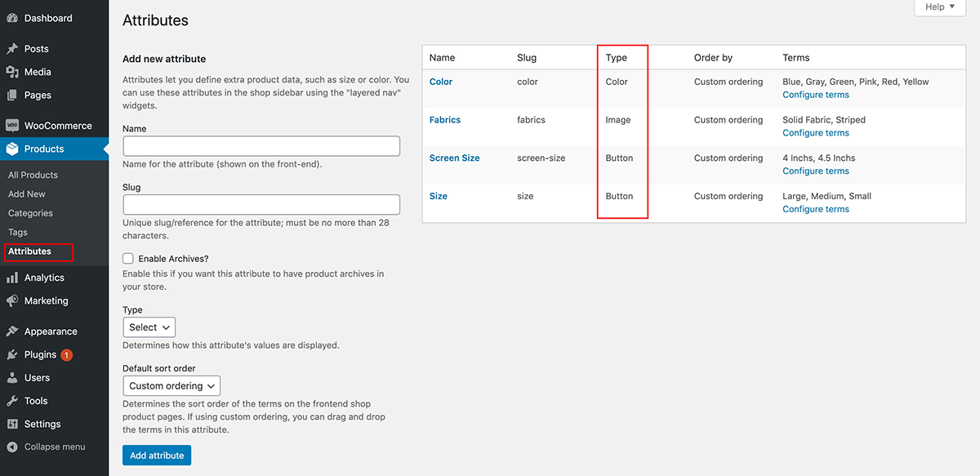Configure terms for Size attribute

816,209
